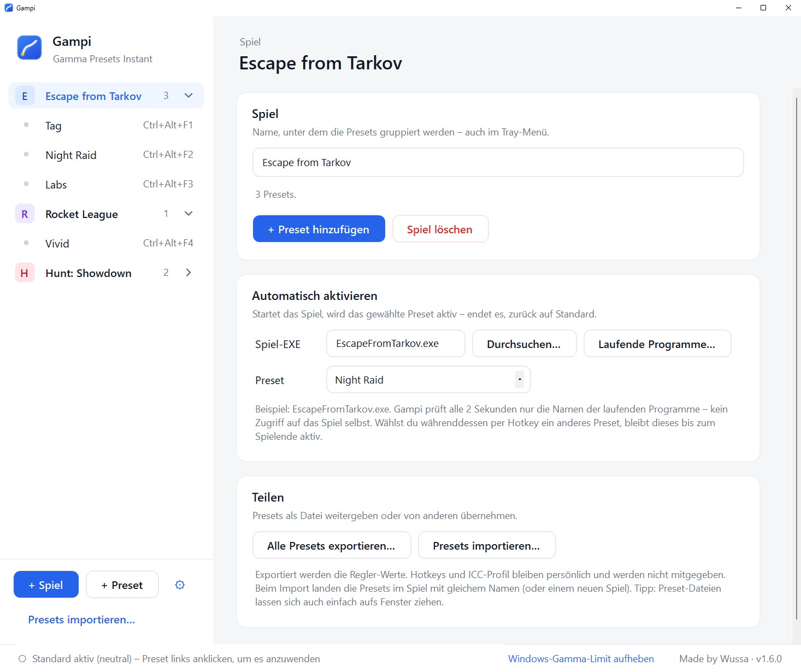
Task: Open the Preset dropdown showing Night Raid
Action: (x=428, y=380)
